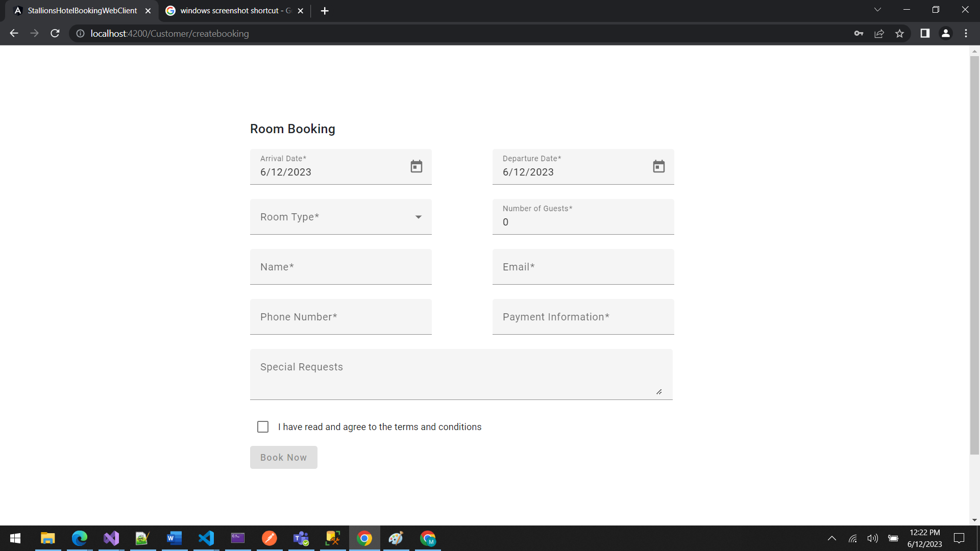Click the Name input field

tap(341, 267)
